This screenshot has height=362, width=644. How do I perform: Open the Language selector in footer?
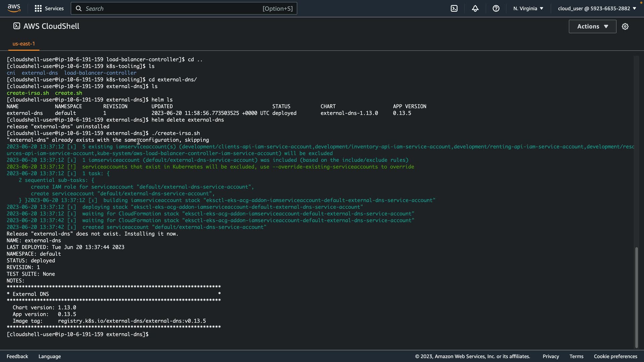tap(50, 356)
